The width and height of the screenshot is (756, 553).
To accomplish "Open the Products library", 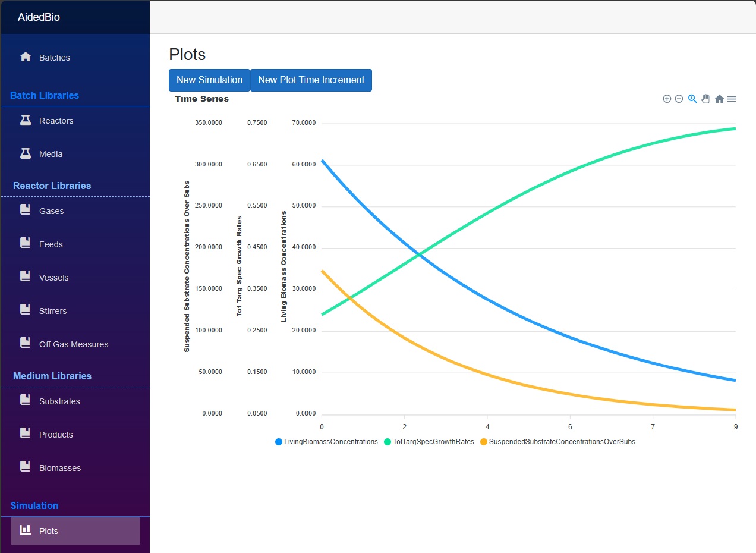I will 75,435.
